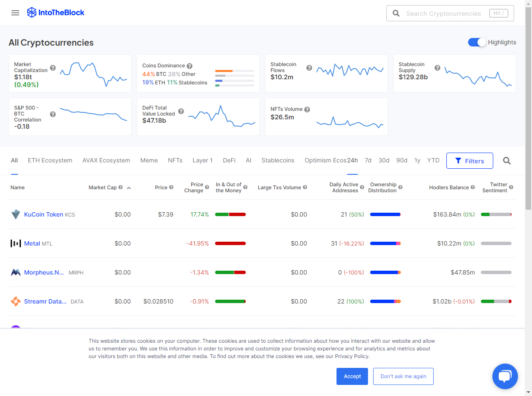Click the DeFi Total Value Locked help icon
Viewport: 532px width, 396px height.
click(181, 111)
